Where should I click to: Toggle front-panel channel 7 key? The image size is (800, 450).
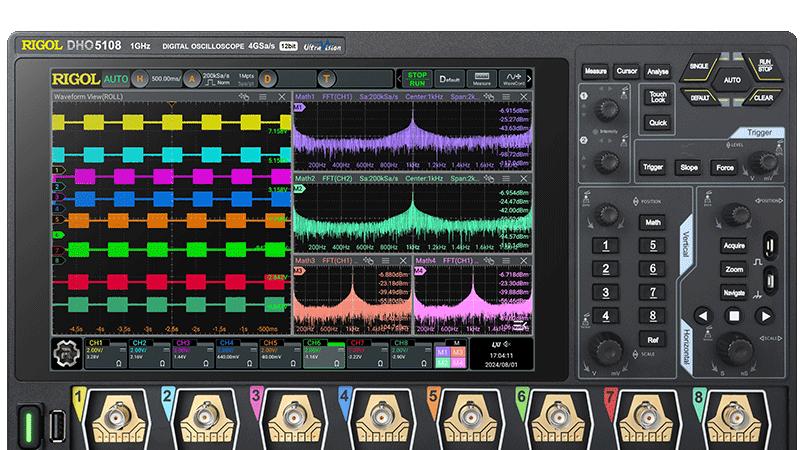point(653,292)
